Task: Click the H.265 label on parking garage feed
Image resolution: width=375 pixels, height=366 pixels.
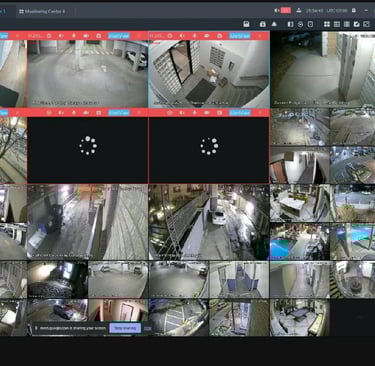Action: click(x=34, y=36)
